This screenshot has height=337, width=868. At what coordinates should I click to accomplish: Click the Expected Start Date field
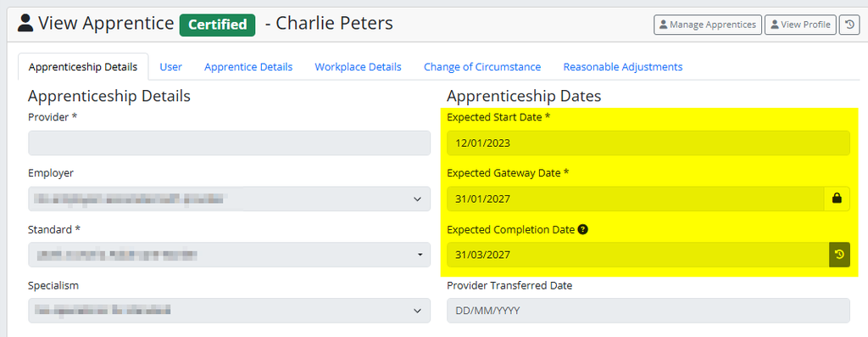click(648, 143)
